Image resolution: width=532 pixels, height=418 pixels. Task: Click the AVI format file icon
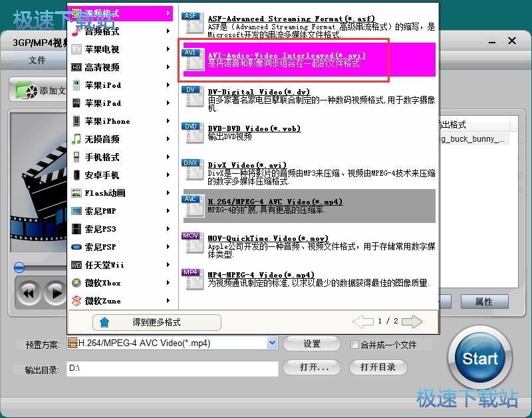pyautogui.click(x=193, y=59)
